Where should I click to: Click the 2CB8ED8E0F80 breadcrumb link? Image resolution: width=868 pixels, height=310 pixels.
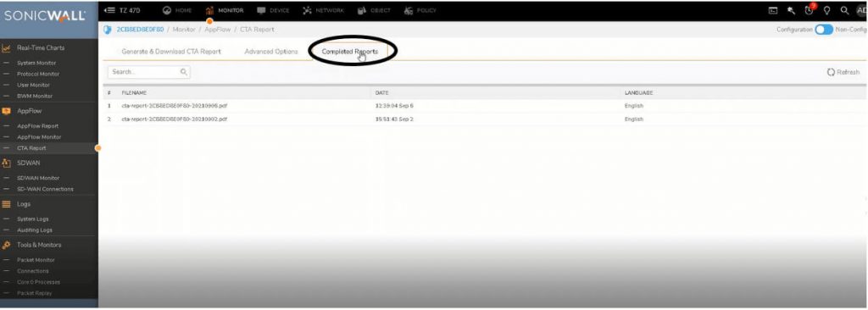(140, 30)
